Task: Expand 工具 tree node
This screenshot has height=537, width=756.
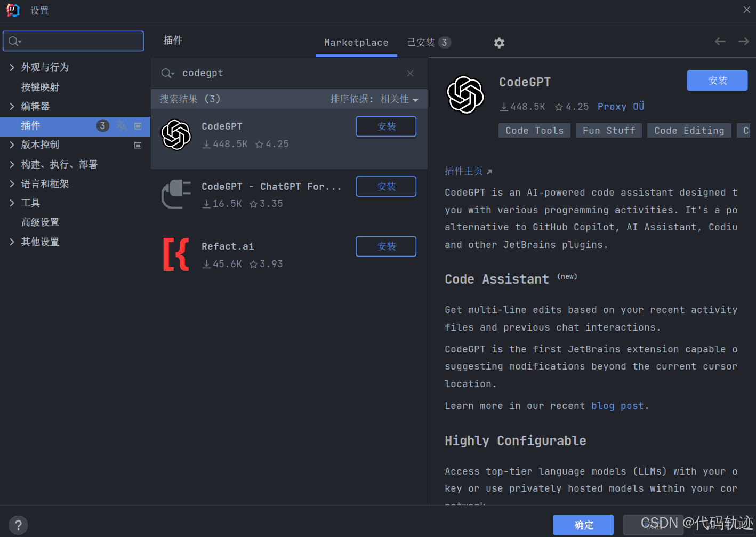Action: coord(12,203)
